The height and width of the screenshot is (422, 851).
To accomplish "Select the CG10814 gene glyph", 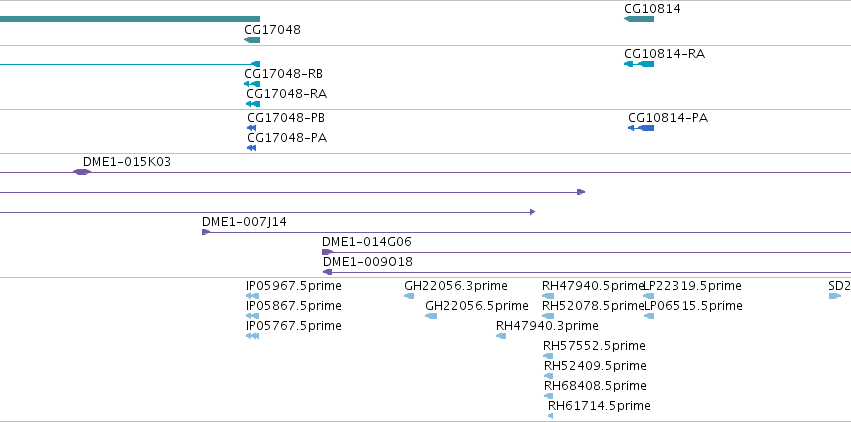I will point(639,19).
